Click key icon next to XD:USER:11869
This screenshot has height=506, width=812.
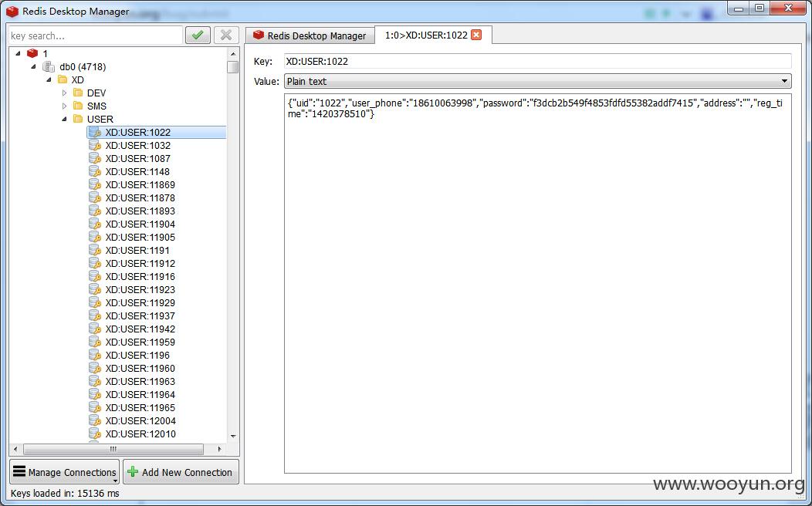95,184
